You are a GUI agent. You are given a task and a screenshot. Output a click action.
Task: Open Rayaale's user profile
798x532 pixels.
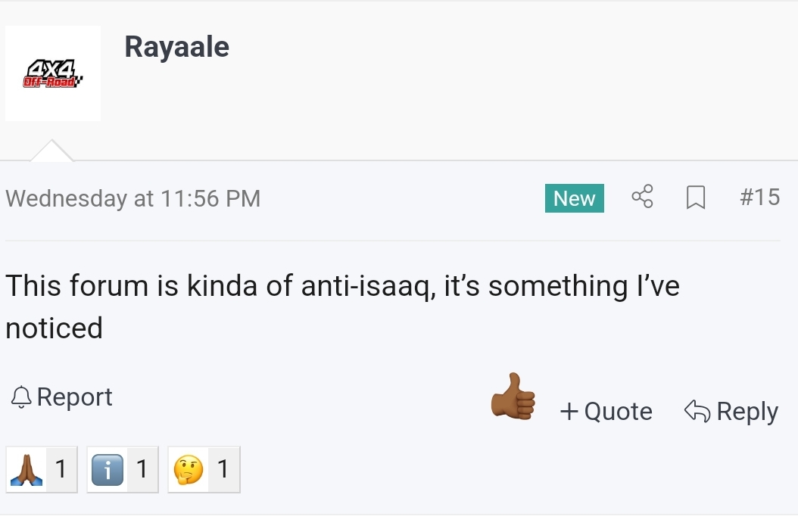[x=176, y=47]
